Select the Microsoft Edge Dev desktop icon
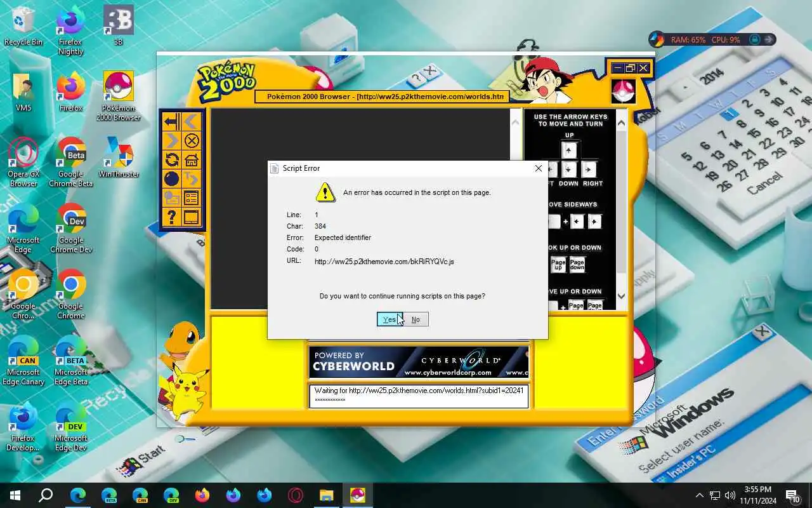 tap(70, 427)
